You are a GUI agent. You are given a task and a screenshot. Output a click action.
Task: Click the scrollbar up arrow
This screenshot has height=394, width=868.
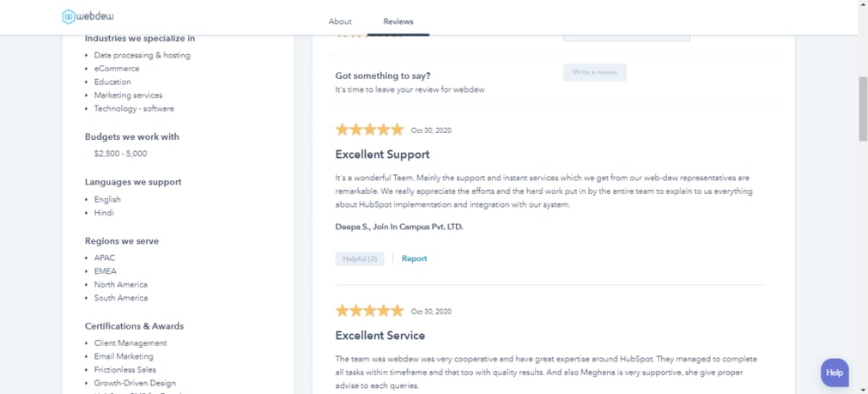tap(863, 4)
